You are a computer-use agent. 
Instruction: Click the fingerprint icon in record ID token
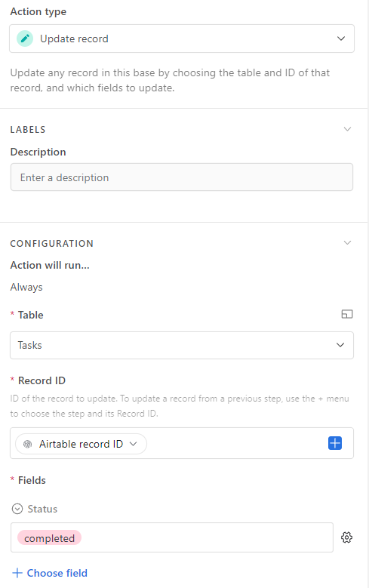(28, 444)
